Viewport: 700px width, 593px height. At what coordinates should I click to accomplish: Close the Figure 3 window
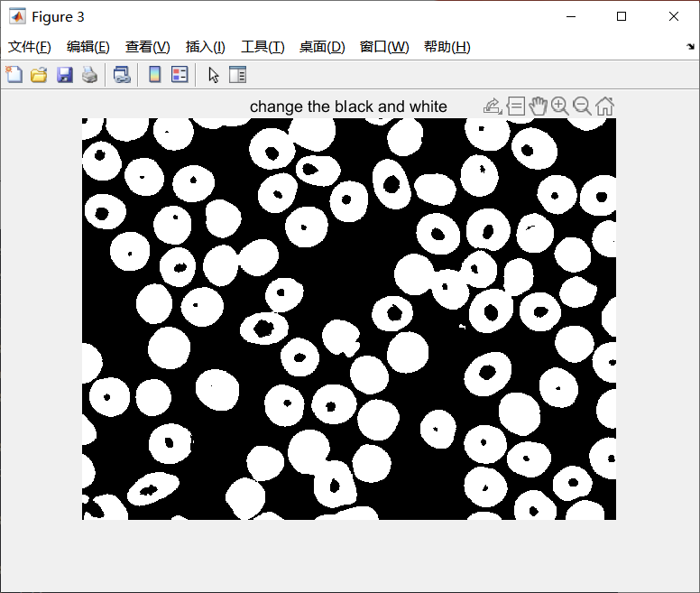(674, 16)
